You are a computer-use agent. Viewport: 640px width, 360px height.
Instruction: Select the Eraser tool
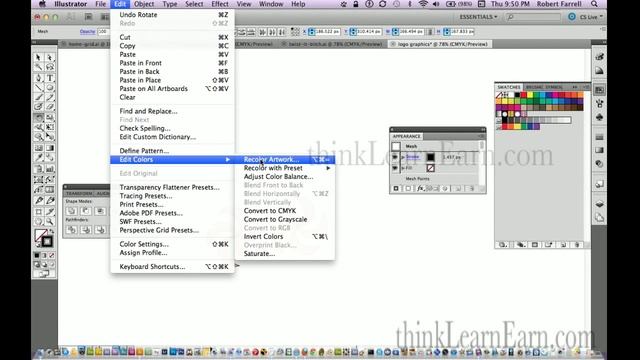(x=49, y=107)
